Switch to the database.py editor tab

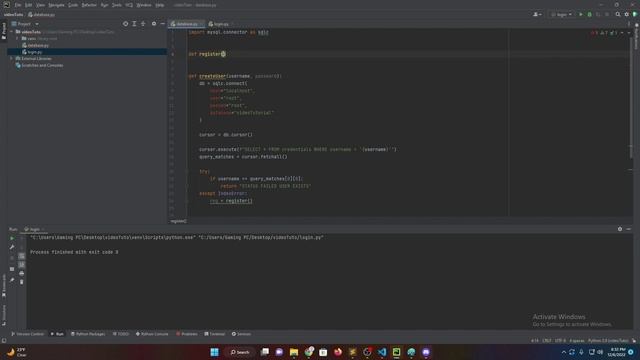click(186, 24)
